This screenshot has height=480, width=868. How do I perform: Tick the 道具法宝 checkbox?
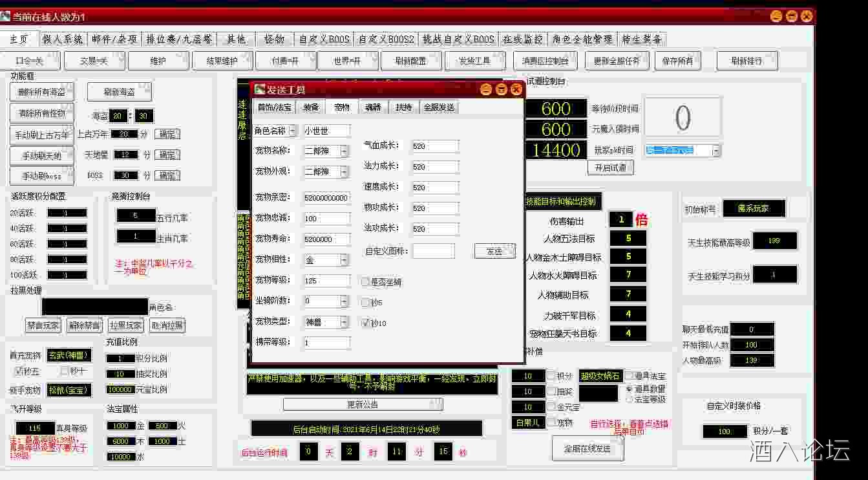click(630, 375)
